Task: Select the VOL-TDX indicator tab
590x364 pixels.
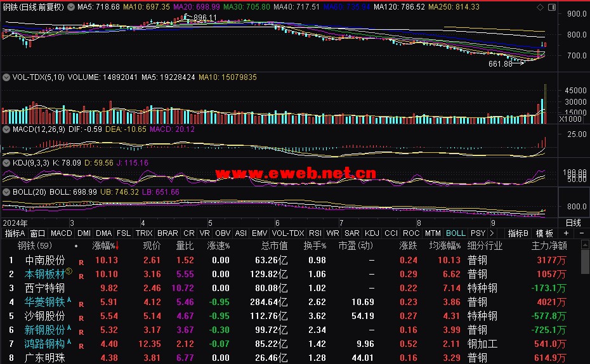Action: coord(288,233)
